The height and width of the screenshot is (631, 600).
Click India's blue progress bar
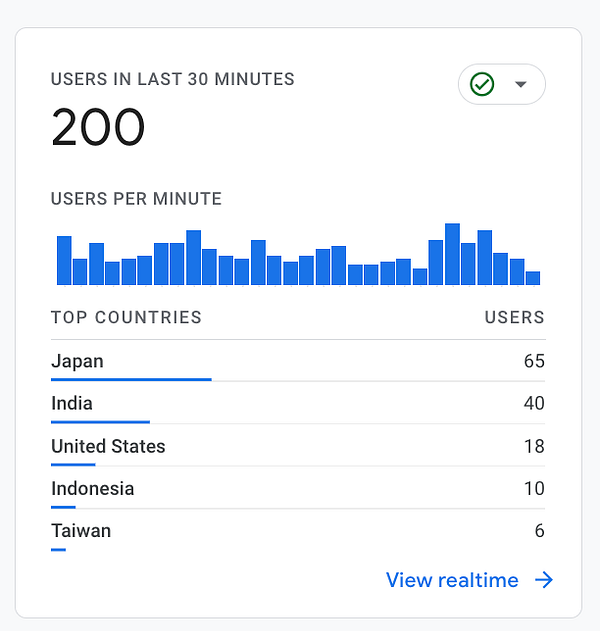[x=100, y=422]
